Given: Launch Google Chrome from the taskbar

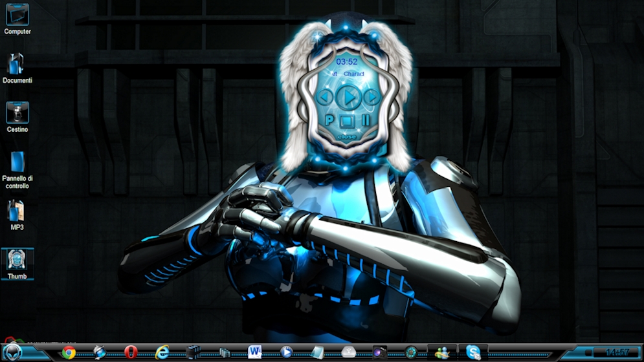Looking at the screenshot, I should click(69, 352).
